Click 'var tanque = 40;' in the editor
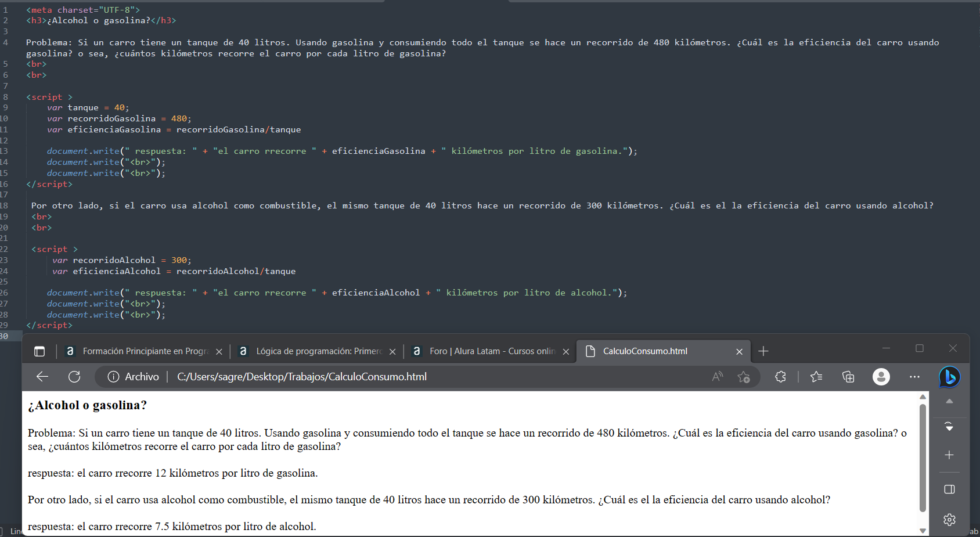 coord(88,107)
